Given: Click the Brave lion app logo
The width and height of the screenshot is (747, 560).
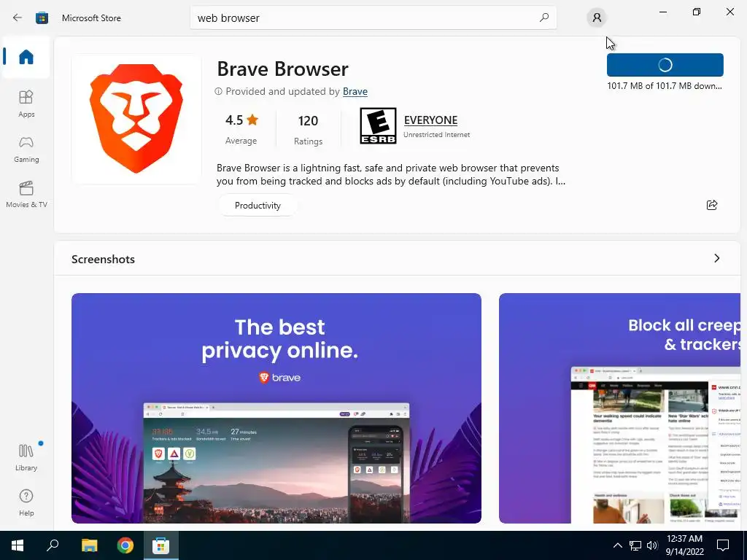Looking at the screenshot, I should click(136, 119).
